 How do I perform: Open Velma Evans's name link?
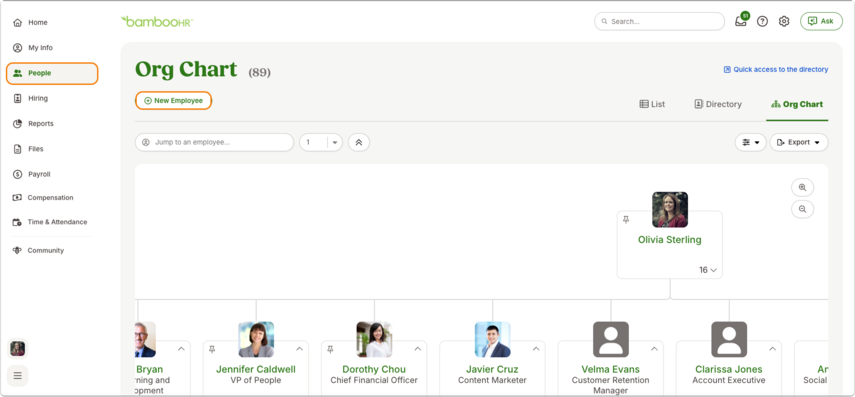[611, 370]
